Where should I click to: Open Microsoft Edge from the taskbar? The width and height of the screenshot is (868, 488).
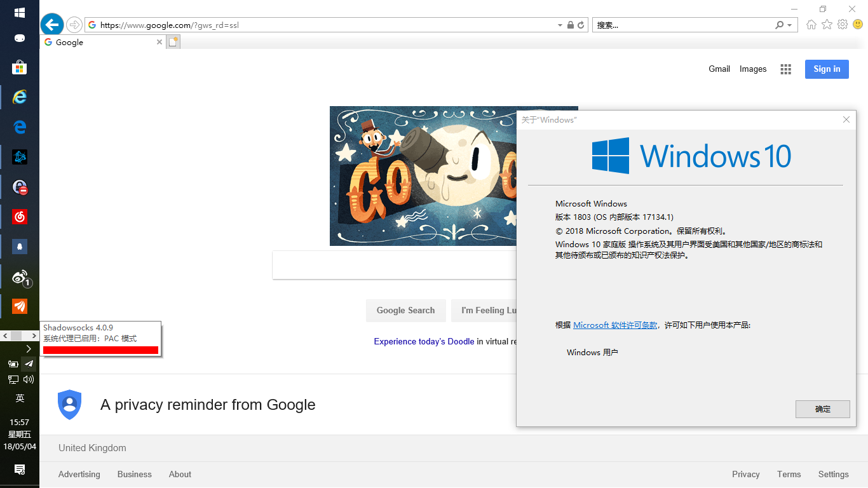click(20, 126)
